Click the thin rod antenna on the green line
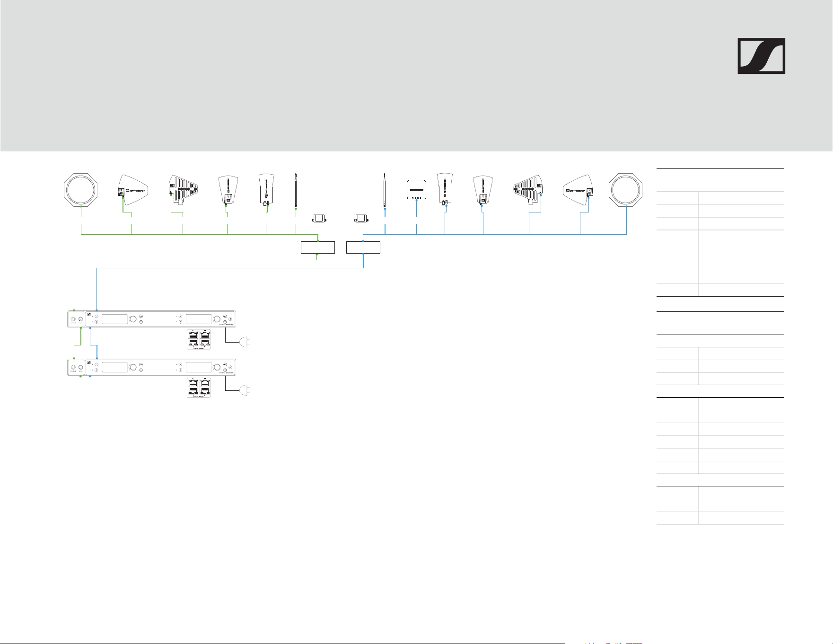 (296, 190)
